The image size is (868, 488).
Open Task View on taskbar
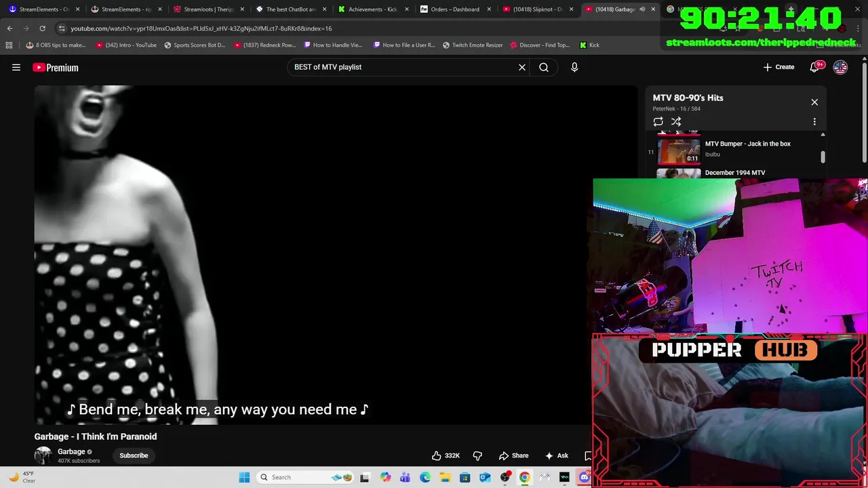365,477
